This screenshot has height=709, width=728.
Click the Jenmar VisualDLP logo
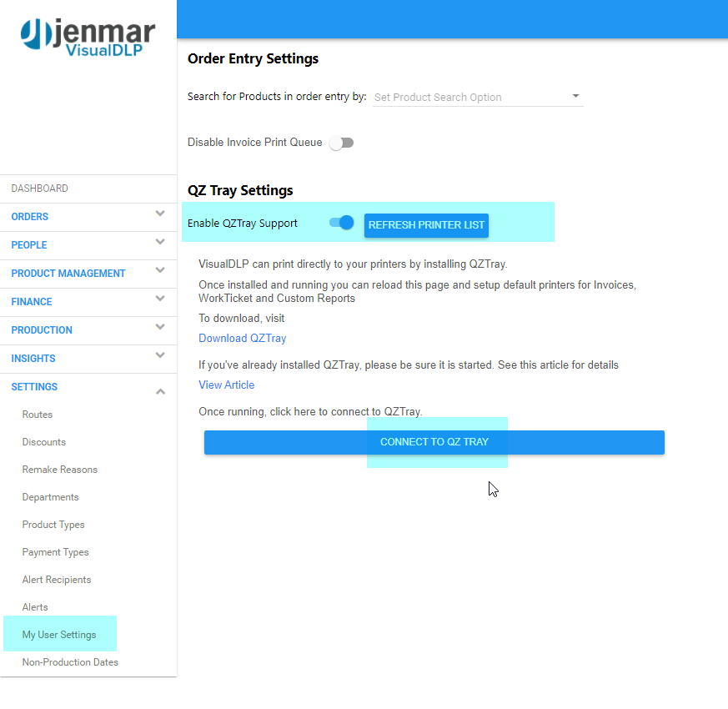pyautogui.click(x=88, y=37)
